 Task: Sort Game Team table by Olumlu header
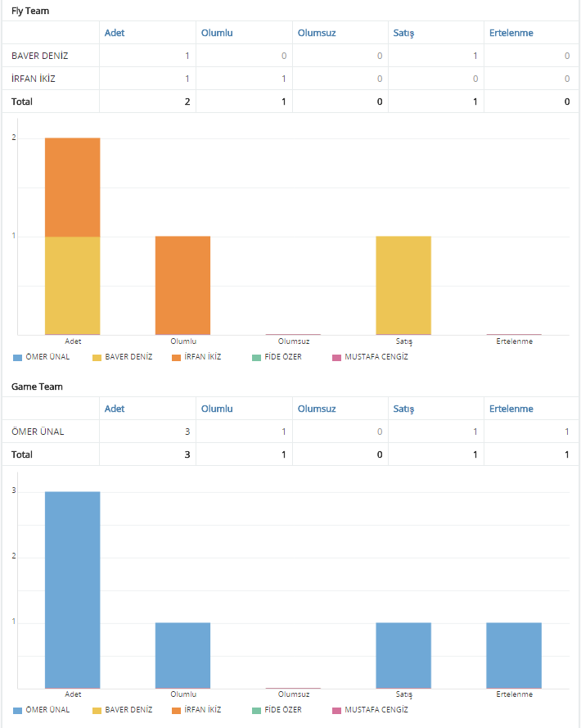(217, 409)
